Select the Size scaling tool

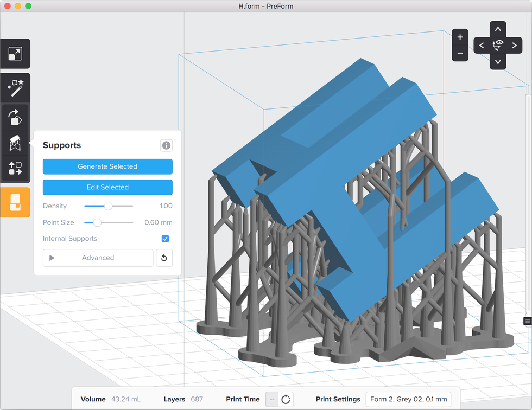(15, 53)
